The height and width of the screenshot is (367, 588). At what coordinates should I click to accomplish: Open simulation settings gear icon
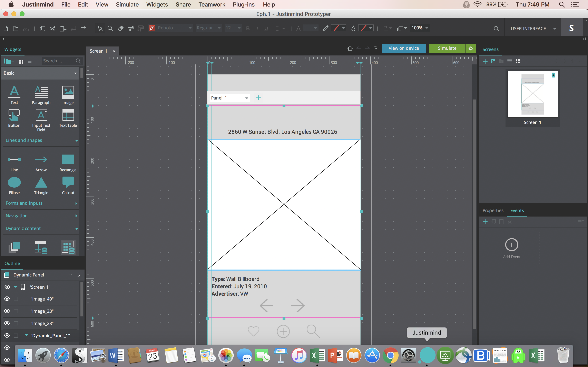coord(471,48)
